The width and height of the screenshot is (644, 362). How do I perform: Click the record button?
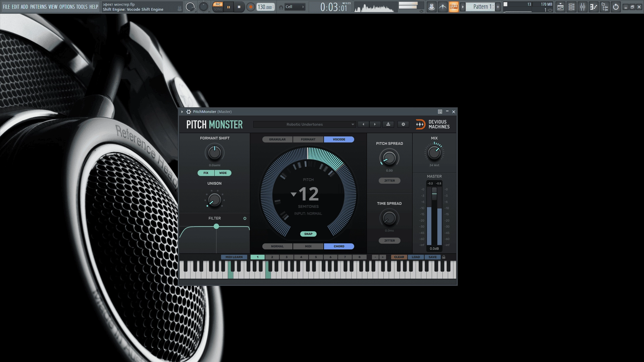point(251,7)
